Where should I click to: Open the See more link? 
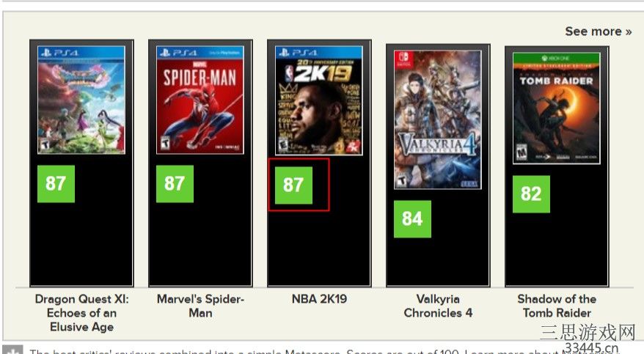click(x=598, y=32)
